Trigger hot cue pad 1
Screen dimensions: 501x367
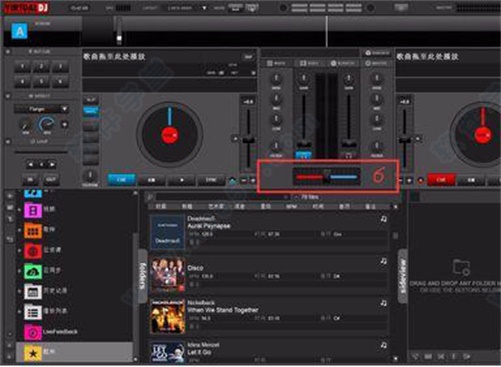coord(22,67)
